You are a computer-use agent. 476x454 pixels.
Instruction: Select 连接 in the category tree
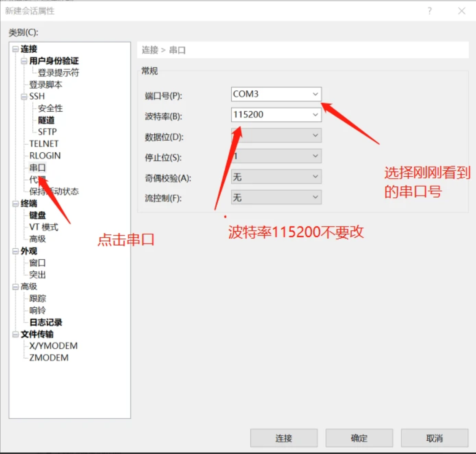point(29,49)
